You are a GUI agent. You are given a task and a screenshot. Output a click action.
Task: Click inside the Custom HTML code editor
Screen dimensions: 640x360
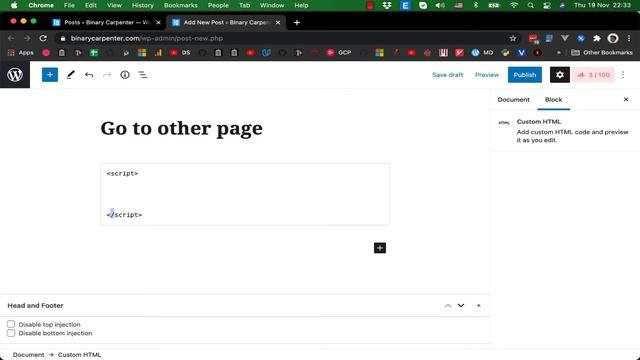tap(245, 194)
